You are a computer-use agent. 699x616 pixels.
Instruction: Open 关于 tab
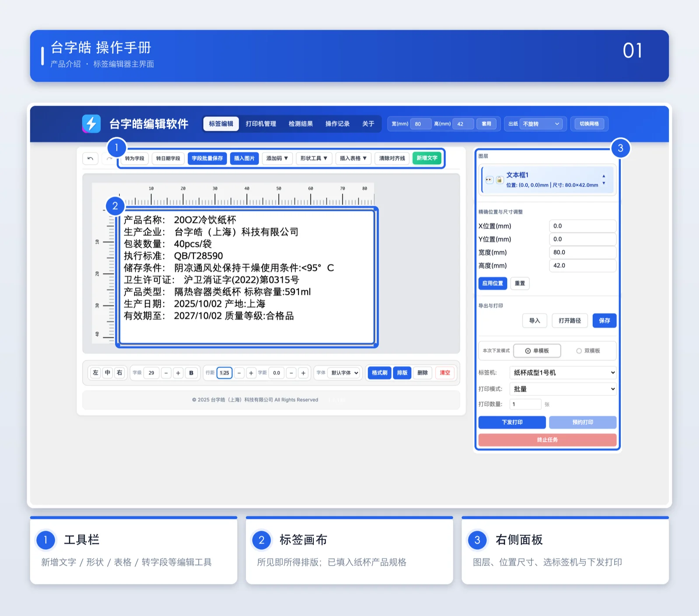tap(368, 124)
